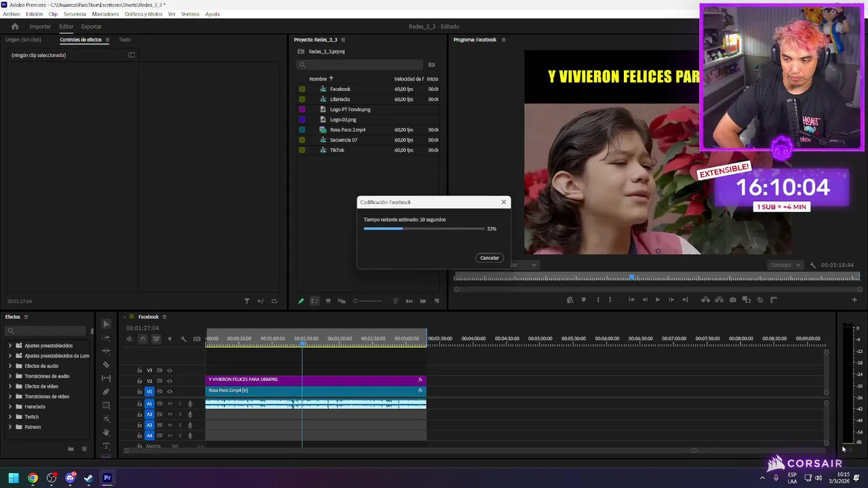
Task: Expand Twitch effects folder
Action: (x=10, y=417)
